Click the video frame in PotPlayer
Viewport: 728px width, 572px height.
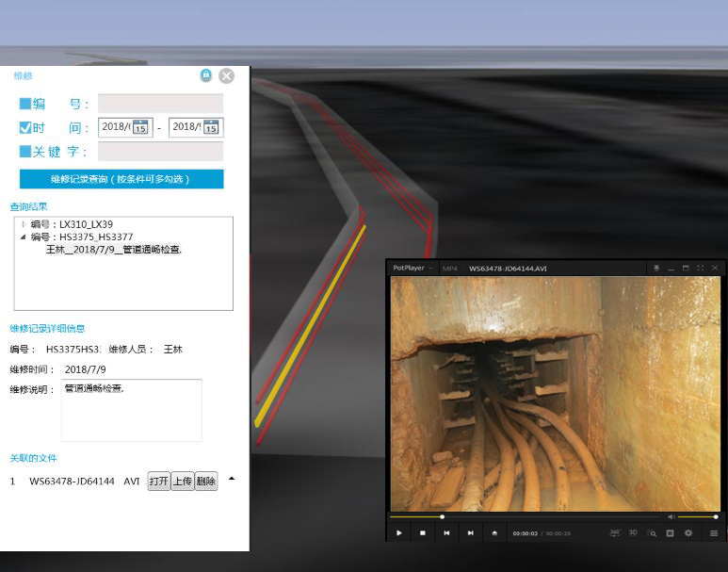click(x=556, y=394)
